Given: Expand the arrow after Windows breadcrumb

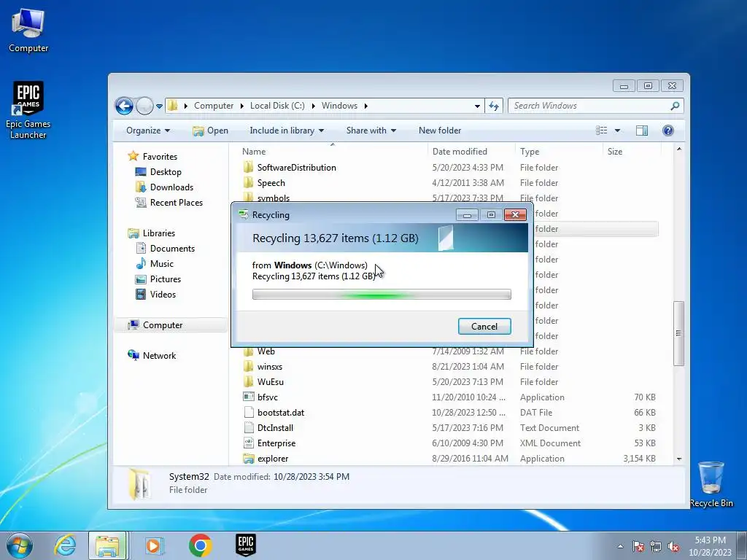Looking at the screenshot, I should tap(366, 106).
